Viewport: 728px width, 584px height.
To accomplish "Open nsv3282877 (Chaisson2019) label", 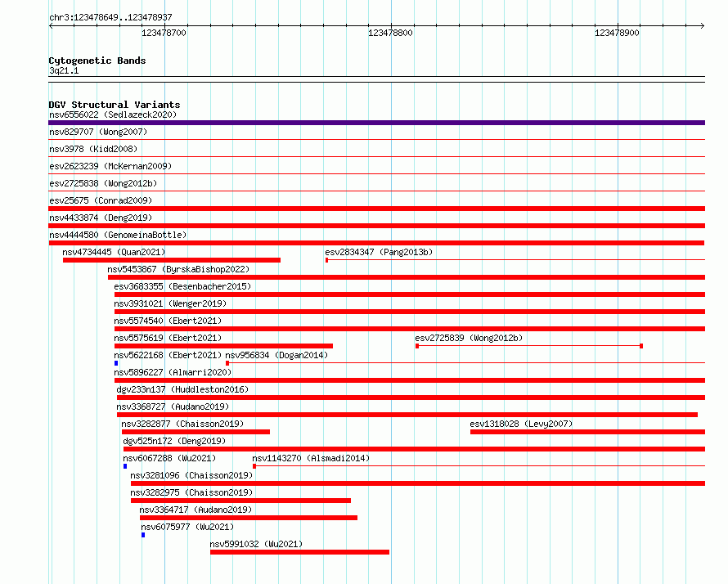I will point(182,424).
